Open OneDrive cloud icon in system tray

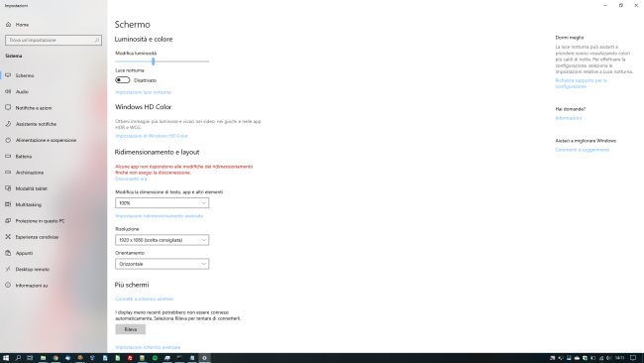point(577,358)
